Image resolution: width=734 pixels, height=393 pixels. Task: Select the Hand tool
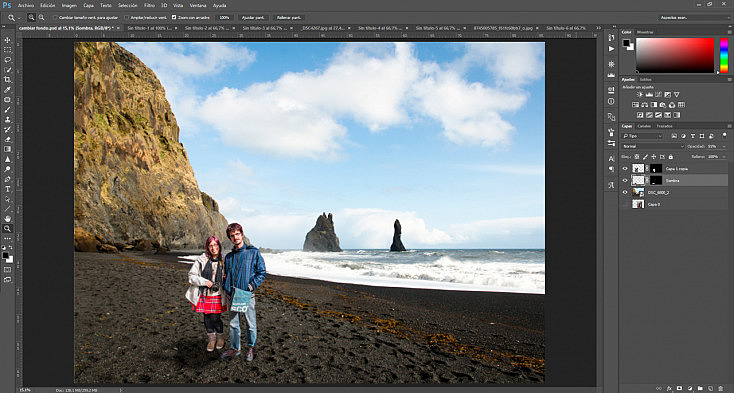pyautogui.click(x=7, y=218)
